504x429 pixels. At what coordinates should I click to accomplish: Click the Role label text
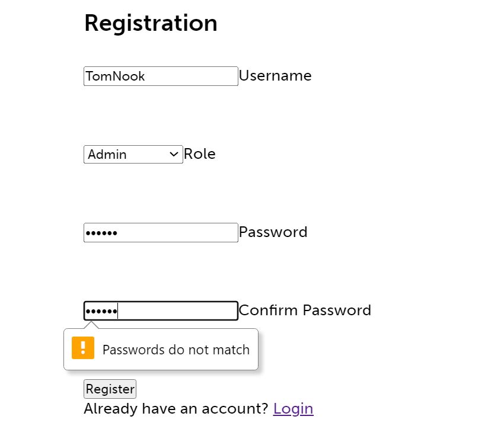[x=200, y=154]
